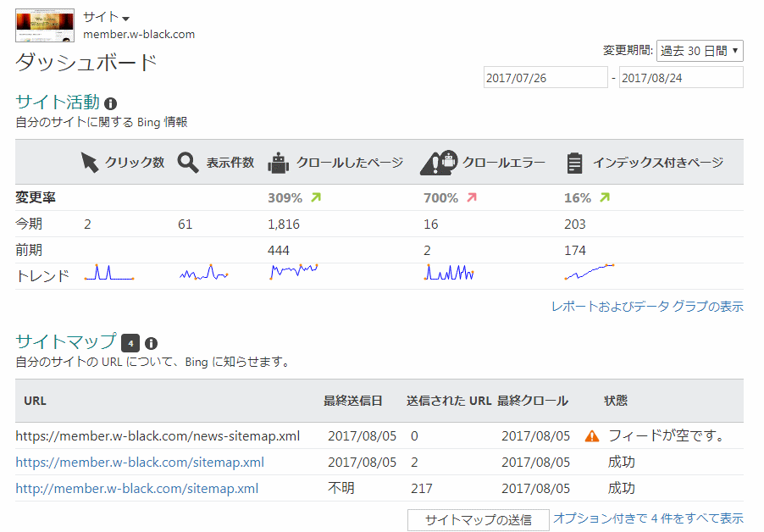Click the robot icon for クロールしたページ
The width and height of the screenshot is (764, 532).
pos(278,163)
